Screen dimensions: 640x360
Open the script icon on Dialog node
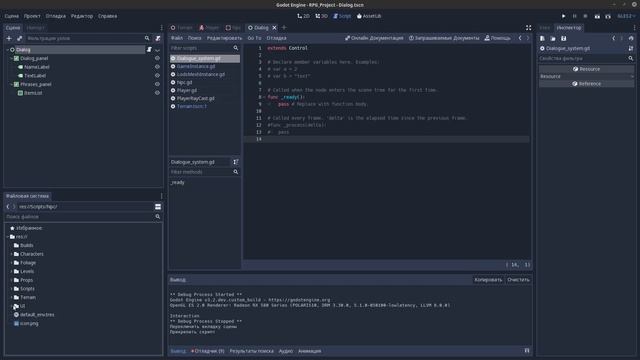149,50
